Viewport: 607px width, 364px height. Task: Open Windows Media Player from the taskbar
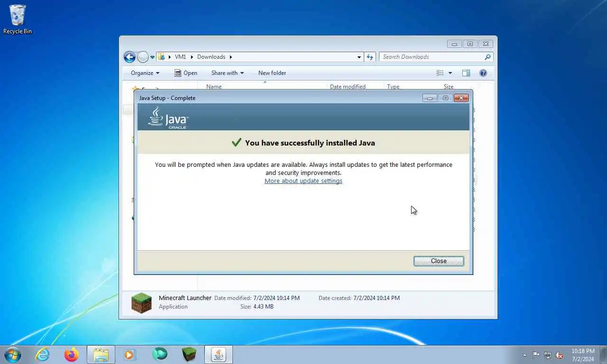(x=129, y=355)
